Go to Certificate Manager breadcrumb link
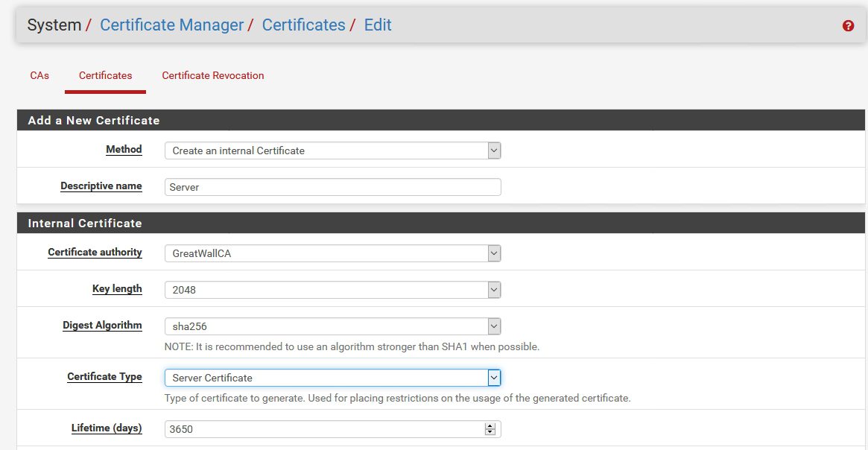 [x=171, y=25]
